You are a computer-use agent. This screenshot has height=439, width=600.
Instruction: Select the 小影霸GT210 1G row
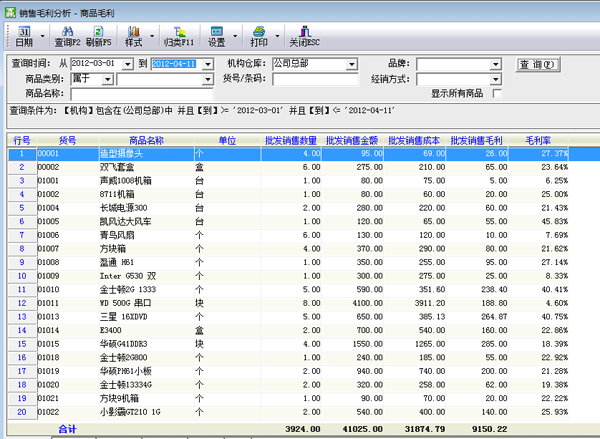(288, 412)
